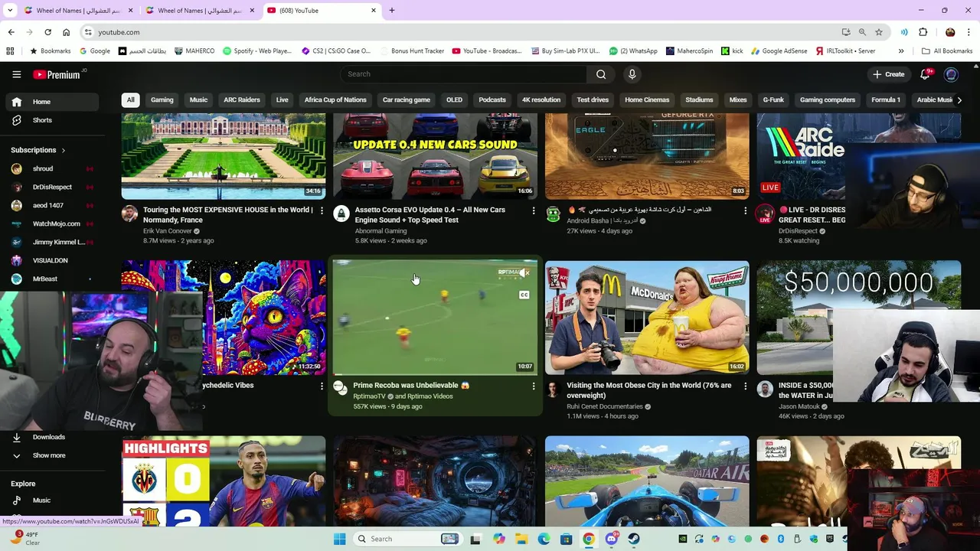Open the Bonus Hunt Tracker bookmark
Image resolution: width=980 pixels, height=551 pixels.
coord(411,51)
